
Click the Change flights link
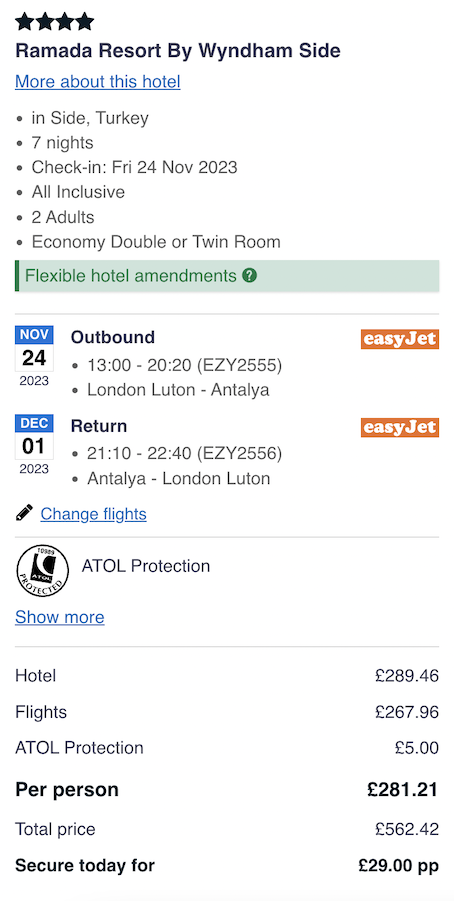tap(93, 514)
